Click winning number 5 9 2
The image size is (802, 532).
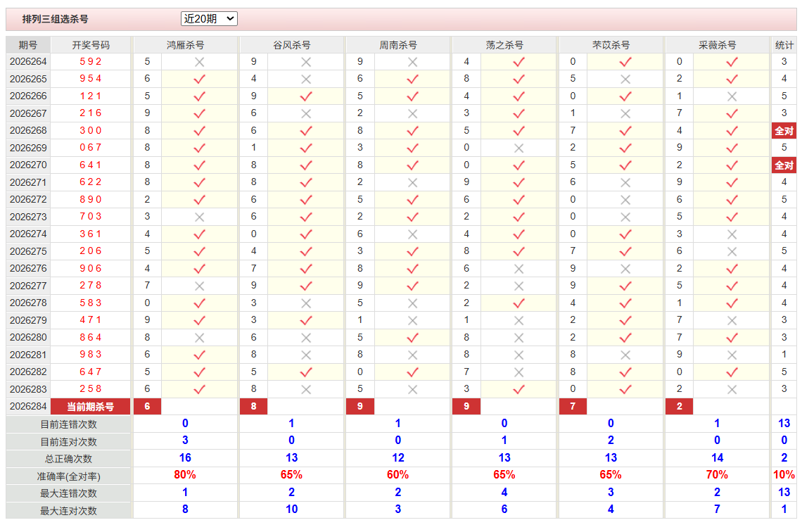point(91,61)
